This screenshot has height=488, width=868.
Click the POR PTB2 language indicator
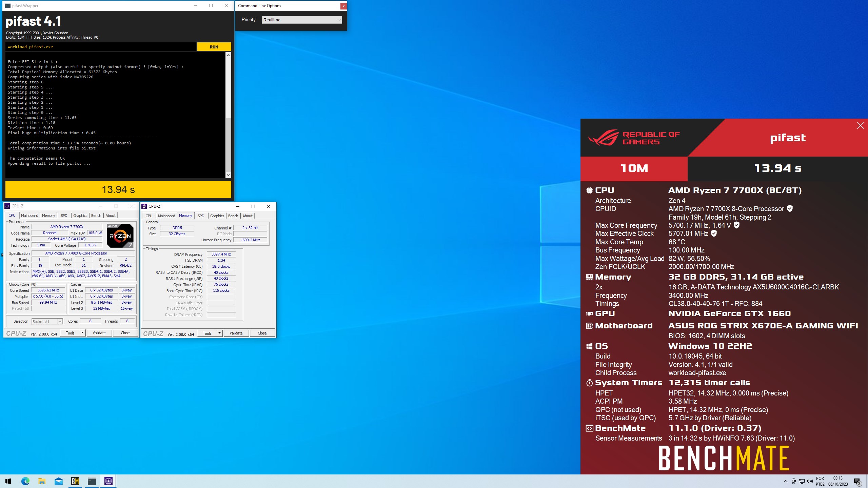(820, 481)
